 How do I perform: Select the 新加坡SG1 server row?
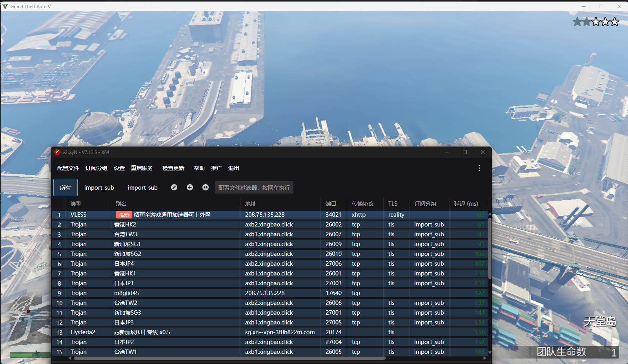270,244
